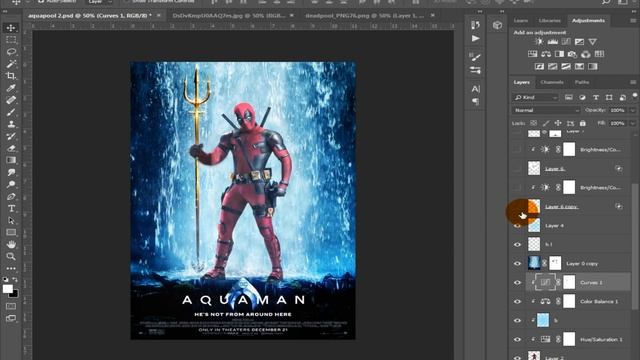Open the 3D panel icon
Image resolution: width=640 pixels, height=360 pixels.
pos(497,25)
